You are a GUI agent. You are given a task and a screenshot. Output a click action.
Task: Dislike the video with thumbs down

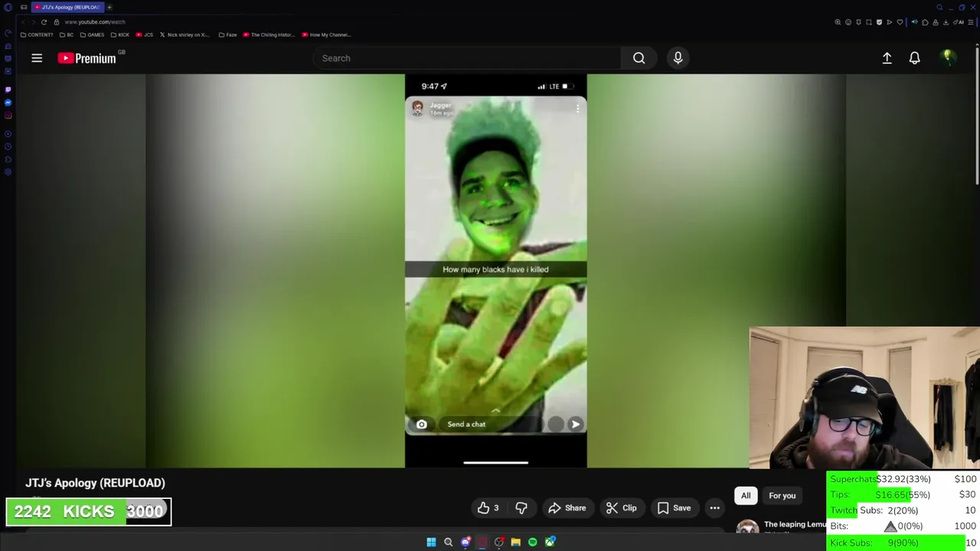tap(521, 508)
